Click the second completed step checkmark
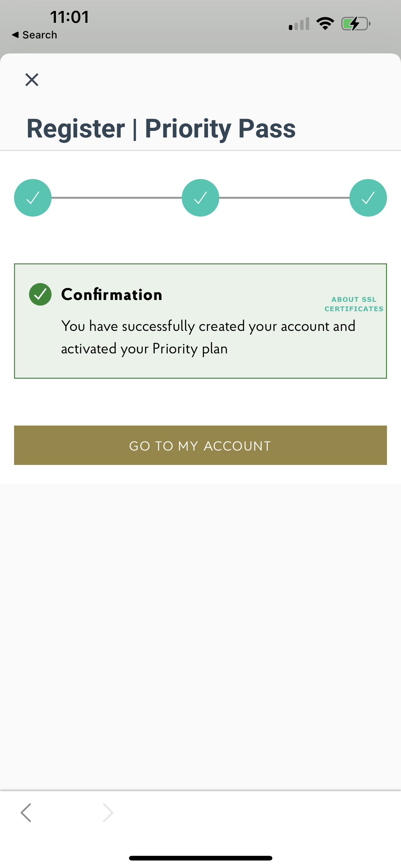The image size is (401, 868). click(200, 198)
